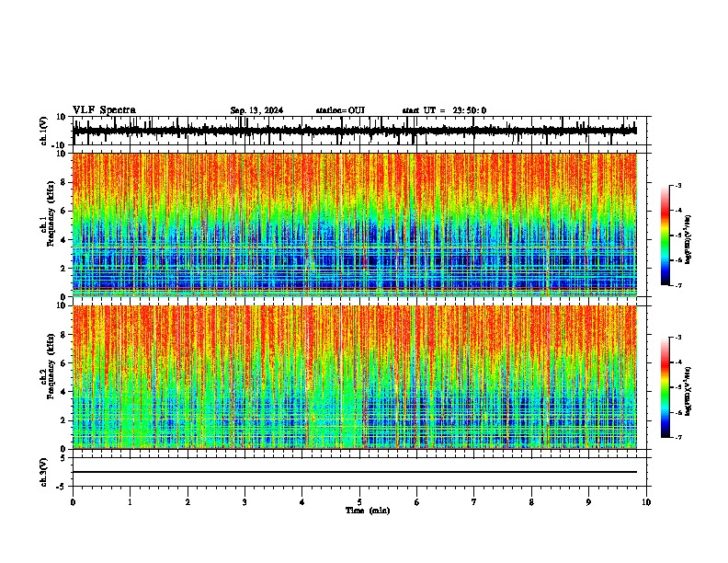
Task: Click the flat ch.3 voltage line
Action: click(354, 472)
